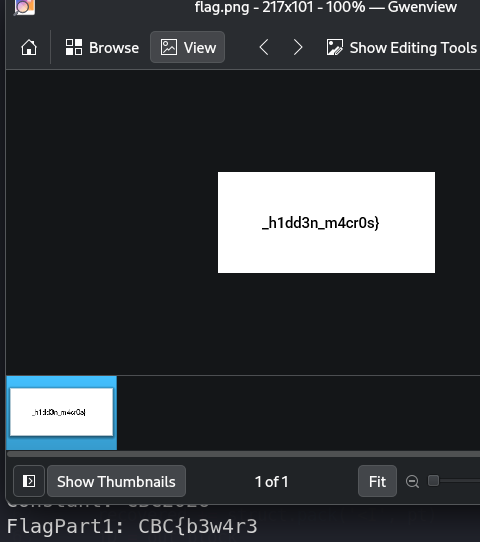The width and height of the screenshot is (480, 542).
Task: Open Browse mode
Action: pyautogui.click(x=102, y=47)
